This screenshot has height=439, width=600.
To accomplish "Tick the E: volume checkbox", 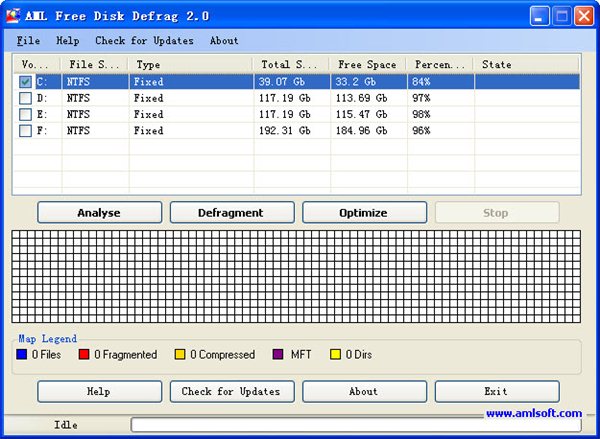I will 25,115.
